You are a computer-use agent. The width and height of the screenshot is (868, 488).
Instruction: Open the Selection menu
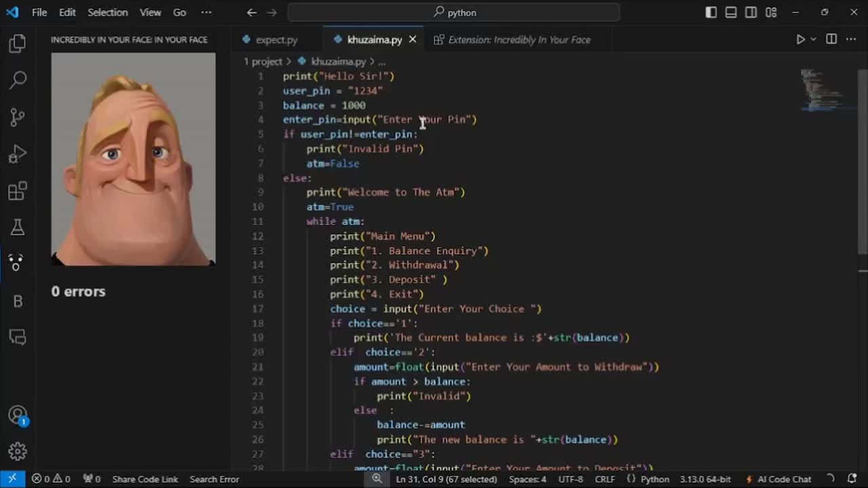click(x=107, y=12)
